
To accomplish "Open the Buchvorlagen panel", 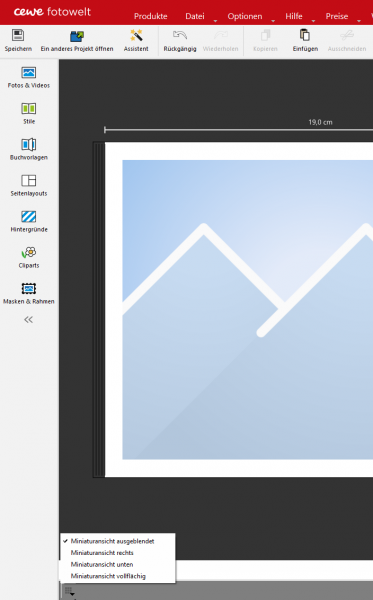I will 29,149.
